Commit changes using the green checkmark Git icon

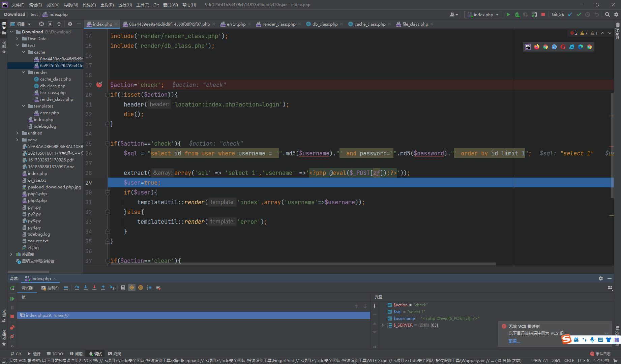point(579,14)
